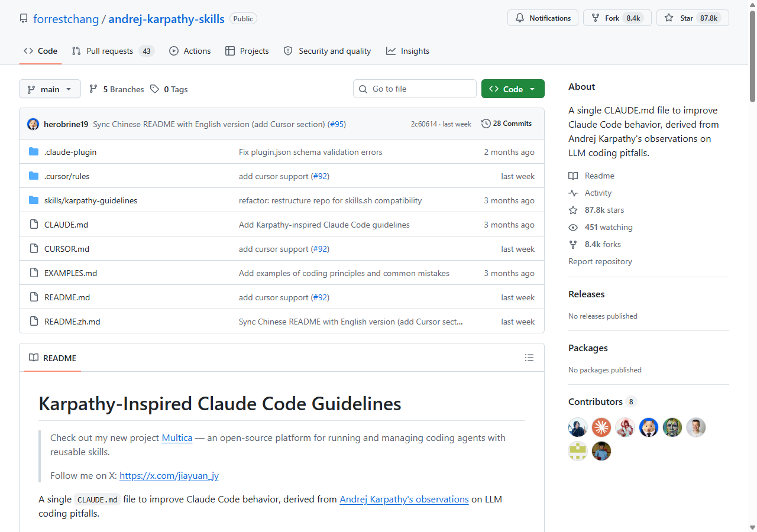Click the star icon beside 87.8k stars
The width and height of the screenshot is (757, 532).
573,210
